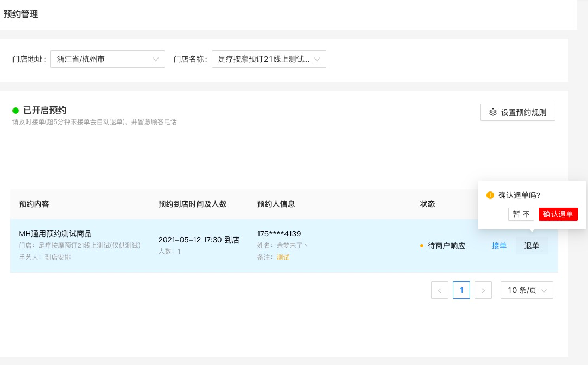This screenshot has height=365, width=588.
Task: Click the 预约内容 column header
Action: point(34,204)
